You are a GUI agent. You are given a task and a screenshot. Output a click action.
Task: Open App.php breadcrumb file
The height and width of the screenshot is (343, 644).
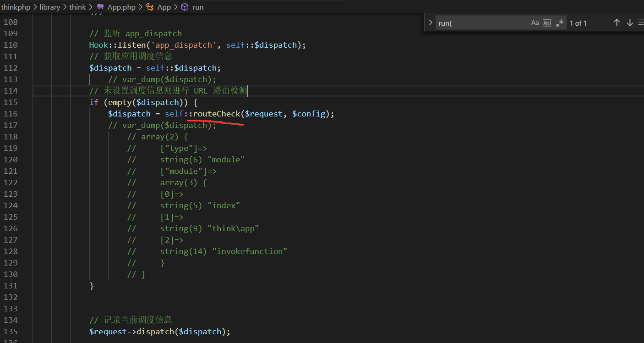pos(121,7)
